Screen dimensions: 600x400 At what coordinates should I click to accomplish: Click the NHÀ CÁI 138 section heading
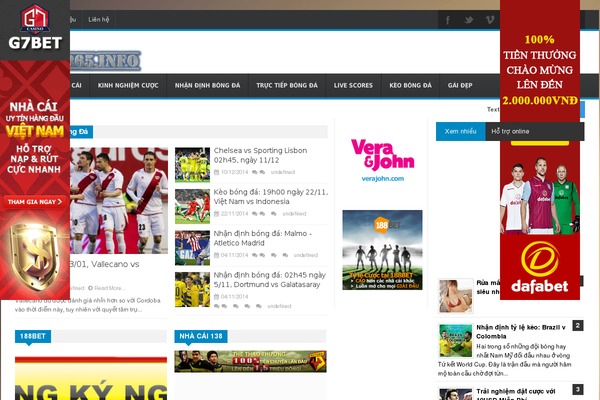tap(201, 336)
